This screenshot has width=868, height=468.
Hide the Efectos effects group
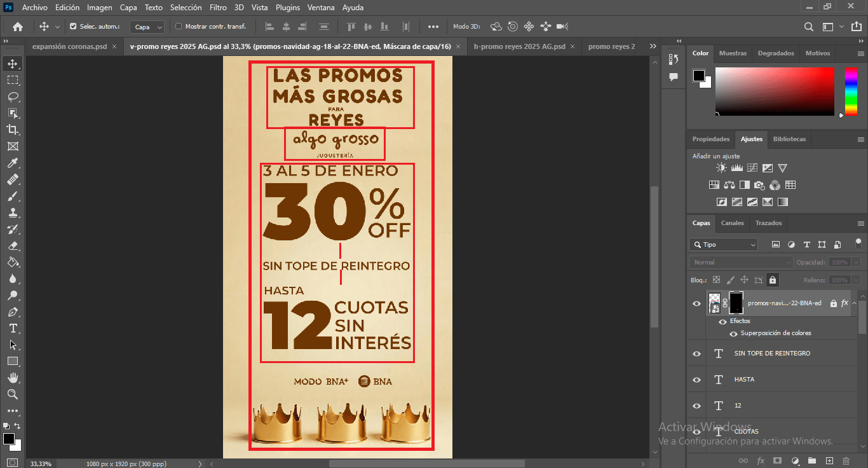coord(722,321)
